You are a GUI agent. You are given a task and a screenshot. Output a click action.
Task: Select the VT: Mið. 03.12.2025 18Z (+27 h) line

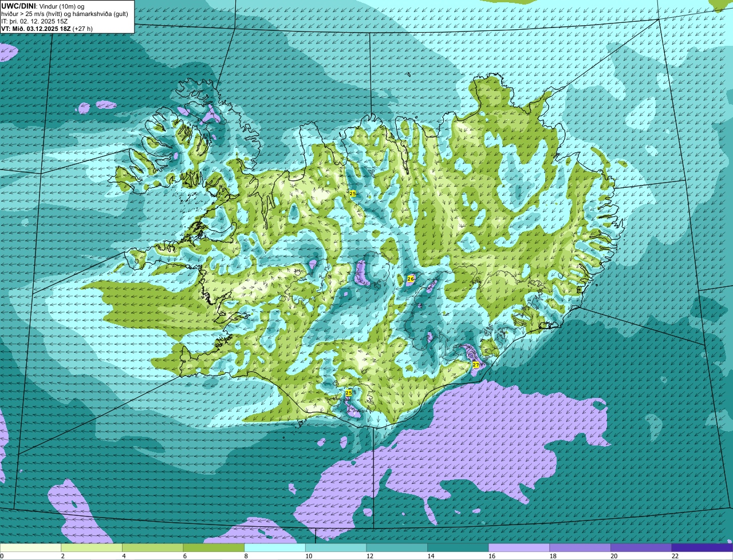(47, 29)
